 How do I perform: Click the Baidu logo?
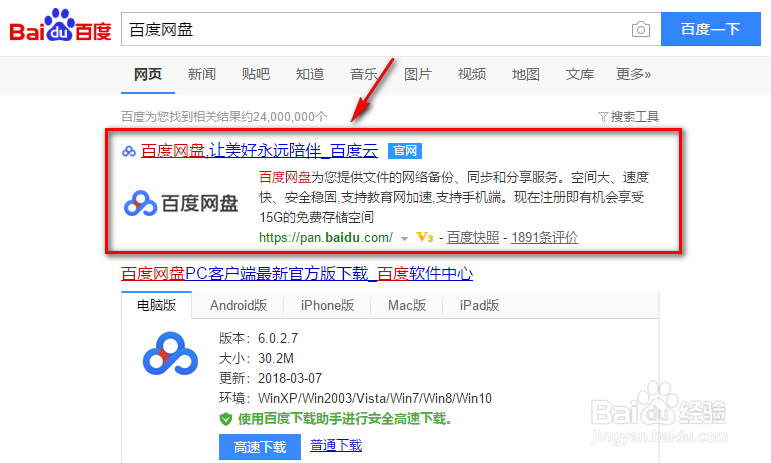(x=60, y=27)
